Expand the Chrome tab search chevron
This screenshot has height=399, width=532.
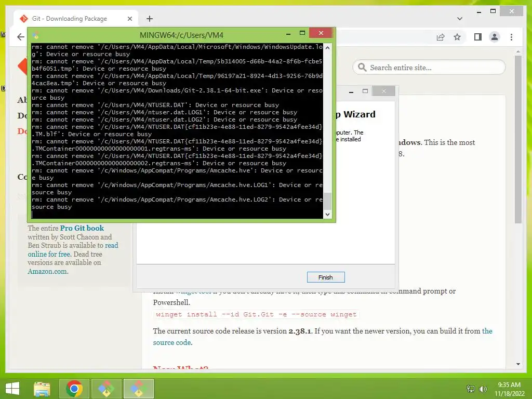460,19
